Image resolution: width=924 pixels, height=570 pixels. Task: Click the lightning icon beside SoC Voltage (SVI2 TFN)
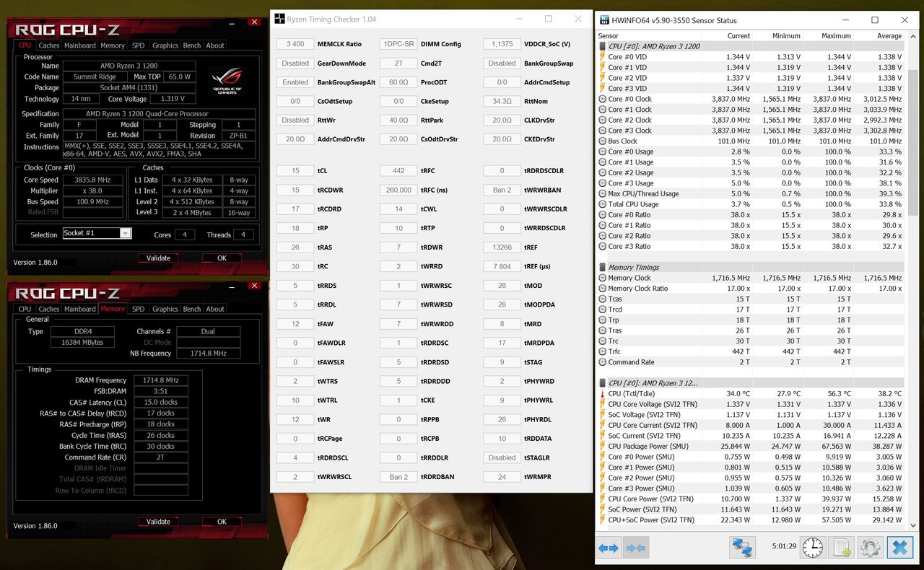point(602,415)
